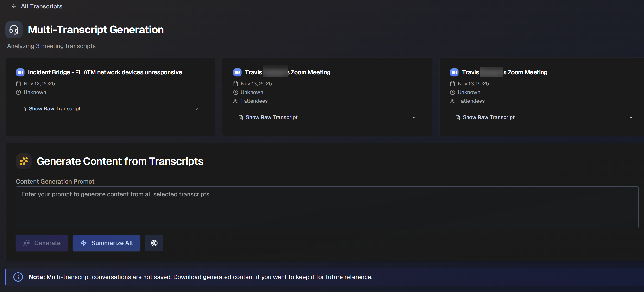Screen dimensions: 644x292
Task: Open the Incident Bridge FL ATM meeting title
Action: [105, 72]
